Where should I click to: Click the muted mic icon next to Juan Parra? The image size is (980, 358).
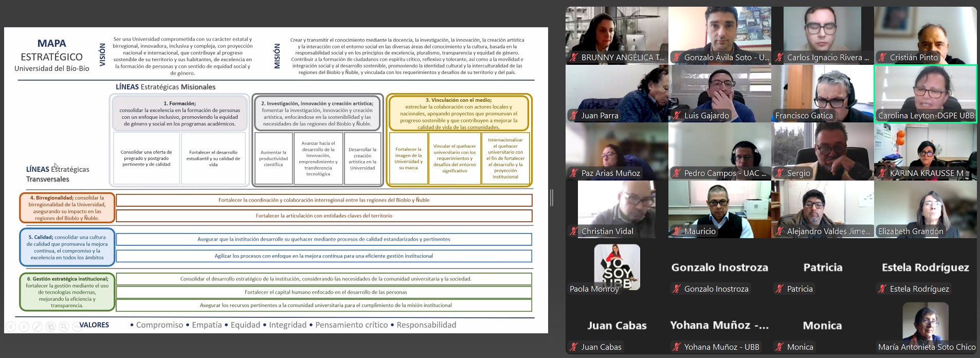coord(574,116)
